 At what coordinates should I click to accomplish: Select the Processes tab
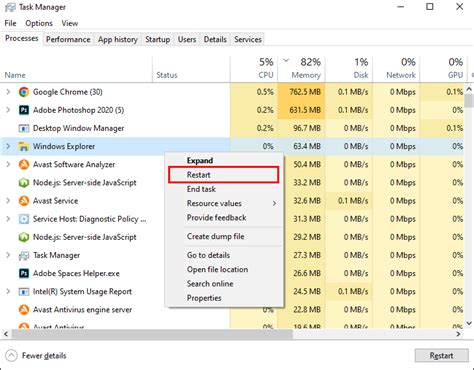[x=22, y=38]
